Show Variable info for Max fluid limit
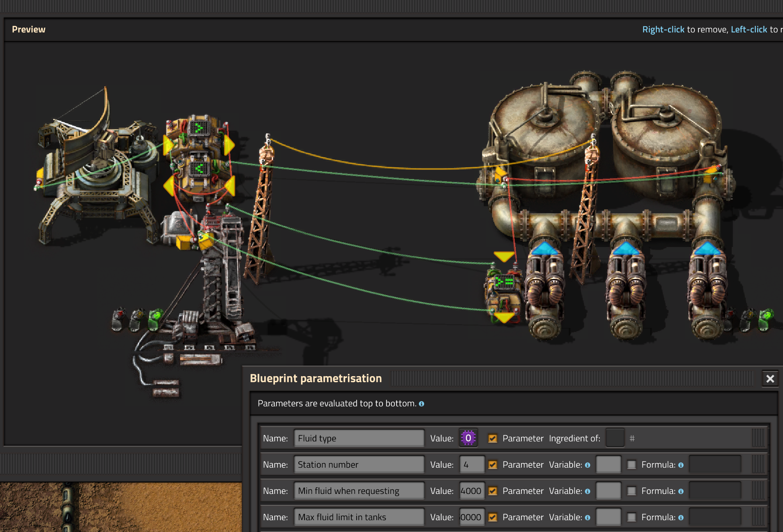783x532 pixels. pos(587,518)
